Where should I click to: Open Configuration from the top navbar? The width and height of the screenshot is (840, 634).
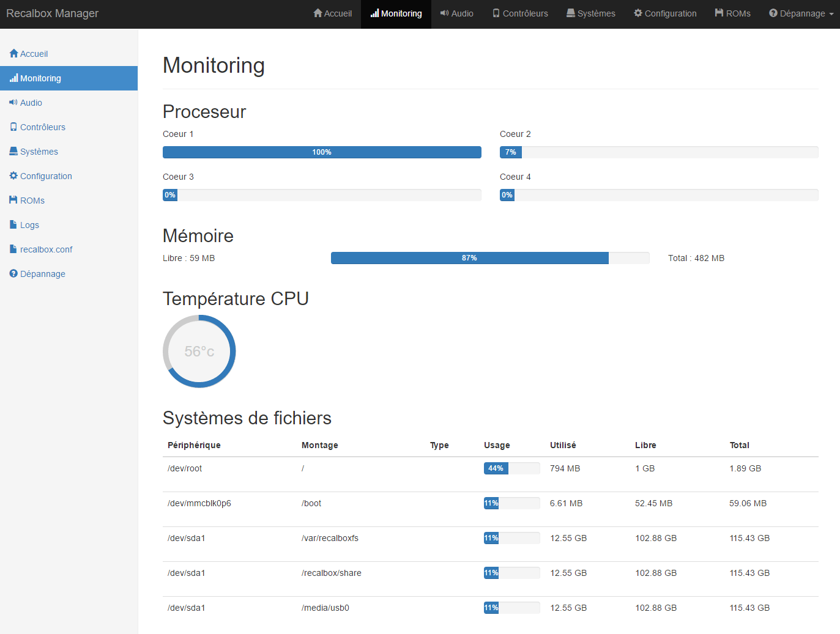[665, 13]
